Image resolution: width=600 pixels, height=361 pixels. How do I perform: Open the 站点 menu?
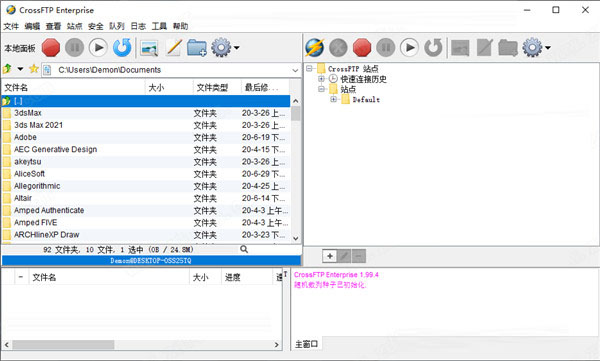pos(75,26)
